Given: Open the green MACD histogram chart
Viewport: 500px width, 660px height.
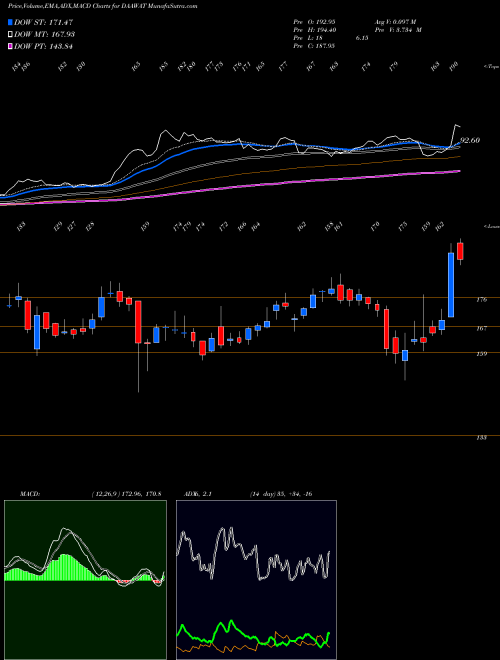Looking at the screenshot, I should 85,580.
